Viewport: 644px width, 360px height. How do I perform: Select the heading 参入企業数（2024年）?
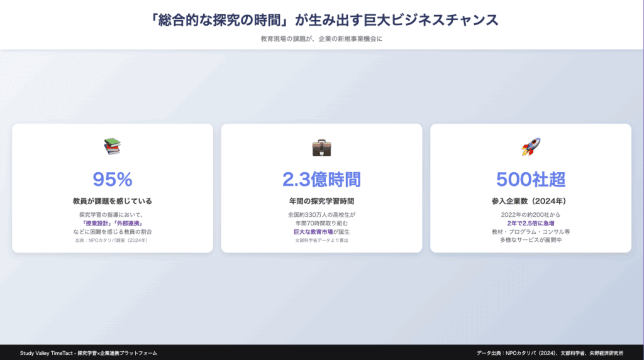(x=530, y=202)
